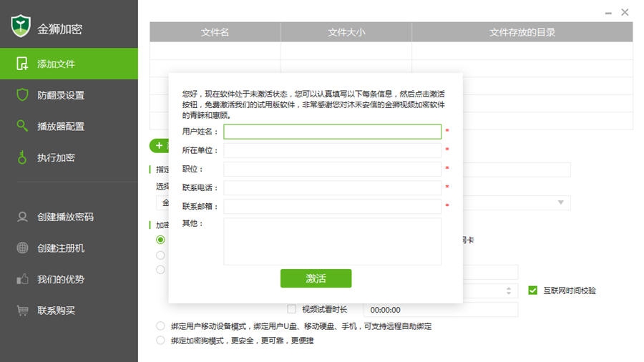This screenshot has width=644, height=362.
Task: Click the 文件存放的目录 column header
Action: point(522,32)
